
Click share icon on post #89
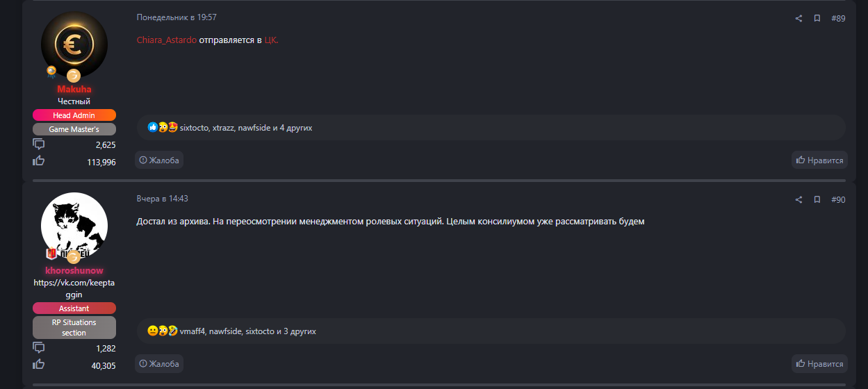pos(799,19)
